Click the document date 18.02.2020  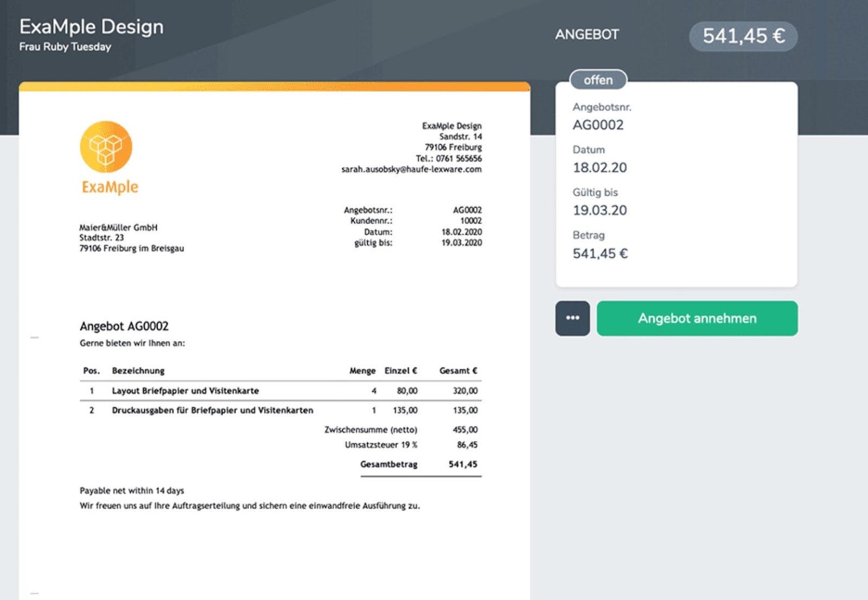pos(462,232)
